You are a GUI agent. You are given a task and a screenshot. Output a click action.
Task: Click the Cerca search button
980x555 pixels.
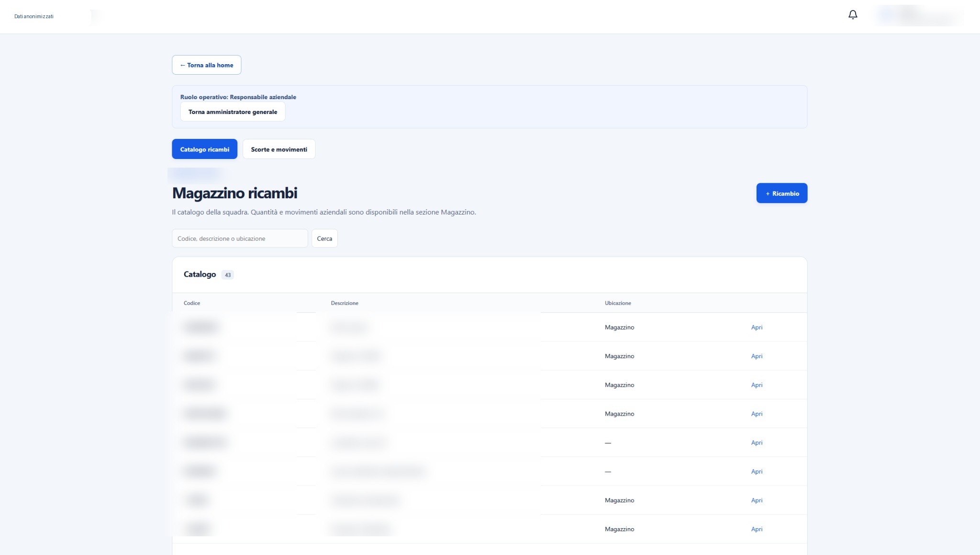pos(324,238)
